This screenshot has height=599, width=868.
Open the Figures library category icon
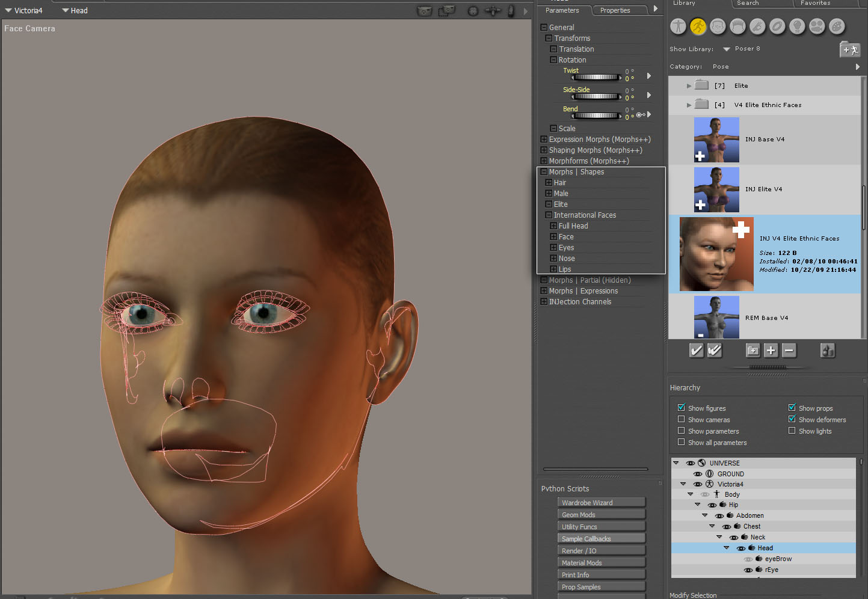tap(678, 26)
